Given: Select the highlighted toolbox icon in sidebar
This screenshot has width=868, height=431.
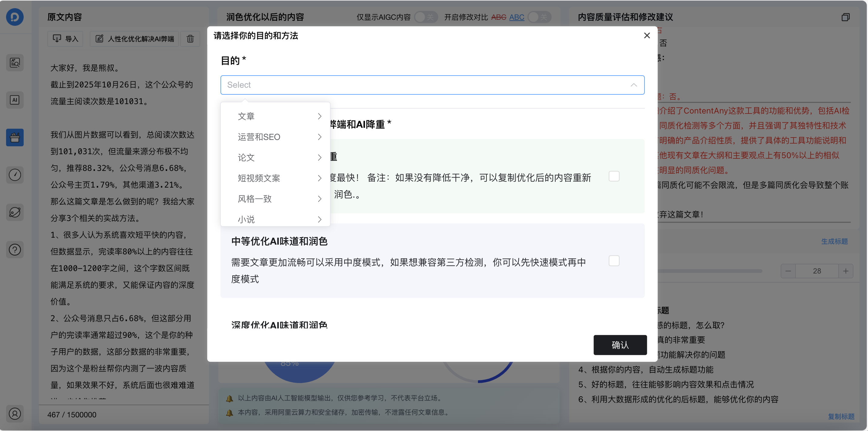Looking at the screenshot, I should click(15, 137).
